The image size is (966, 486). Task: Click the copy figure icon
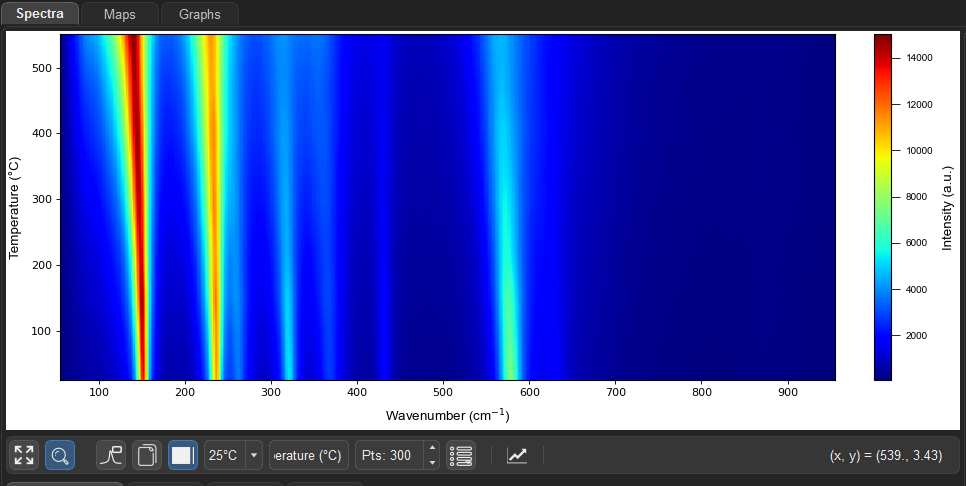pos(147,455)
